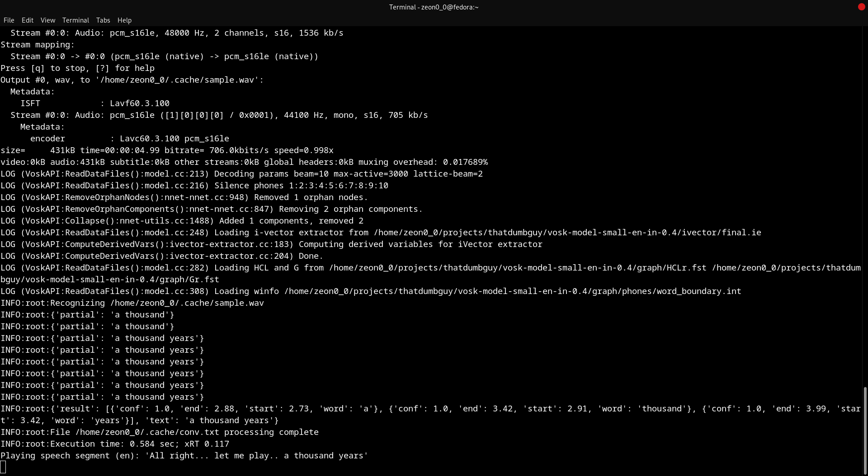Click 'Press [q] to stop, [?] for help'
The image size is (868, 476).
(x=77, y=68)
